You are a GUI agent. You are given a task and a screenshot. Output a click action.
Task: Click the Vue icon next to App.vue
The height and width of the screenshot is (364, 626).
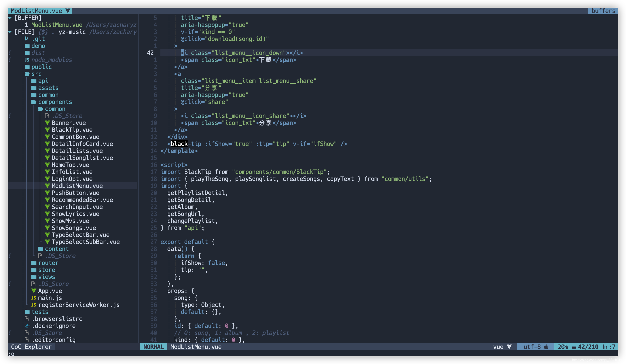pos(34,291)
